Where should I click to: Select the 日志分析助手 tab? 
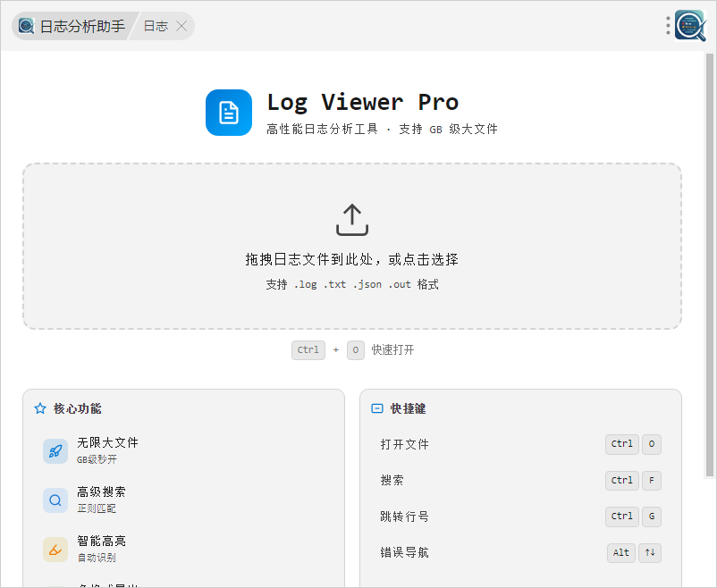pos(73,26)
